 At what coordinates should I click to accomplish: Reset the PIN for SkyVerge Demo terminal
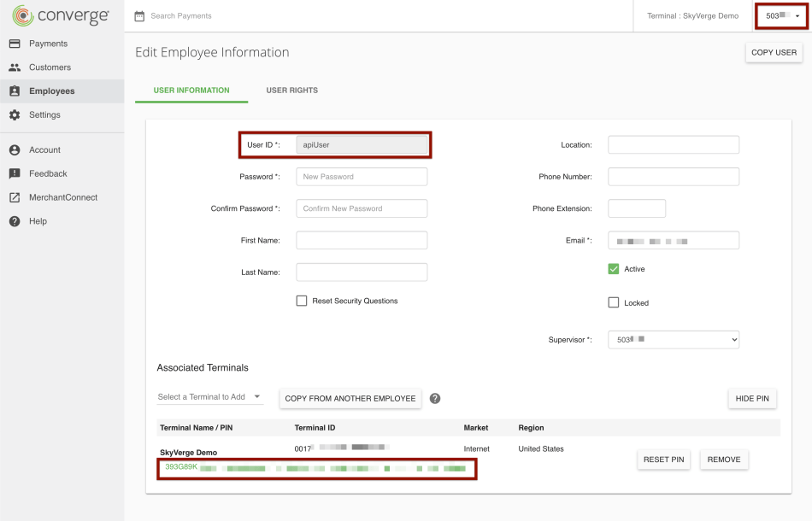pos(663,459)
